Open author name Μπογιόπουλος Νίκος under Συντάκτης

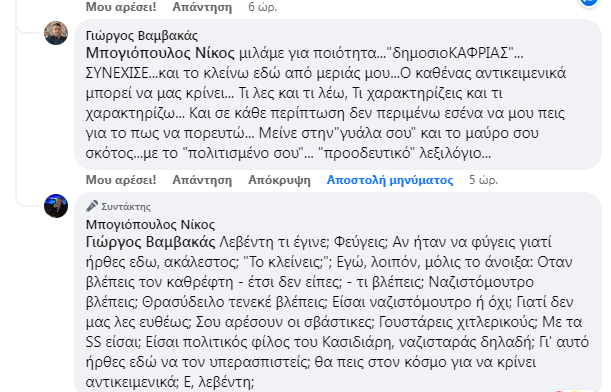150,225
